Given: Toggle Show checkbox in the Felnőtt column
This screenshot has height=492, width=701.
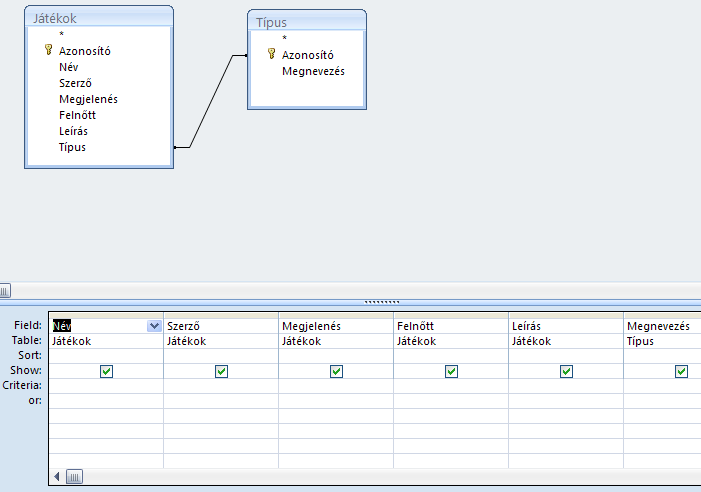Looking at the screenshot, I should pyautogui.click(x=451, y=371).
